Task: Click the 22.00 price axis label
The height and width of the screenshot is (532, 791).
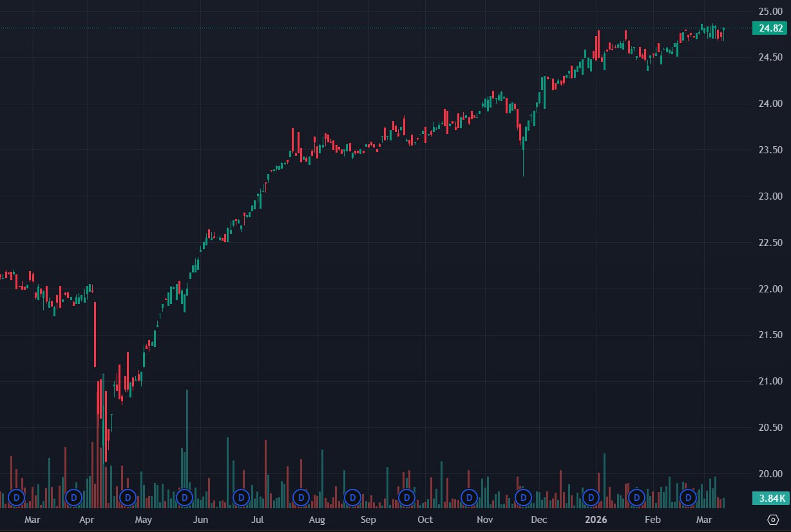Action: pos(770,289)
